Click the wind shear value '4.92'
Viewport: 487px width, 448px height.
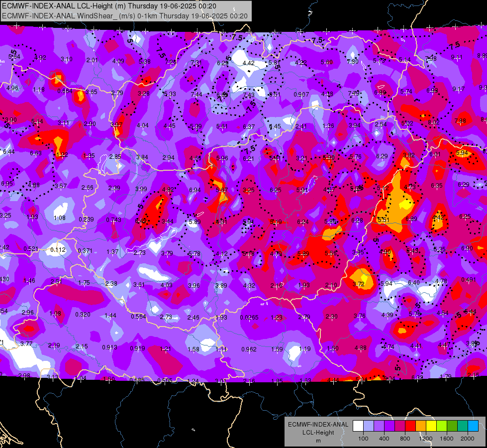[40, 57]
